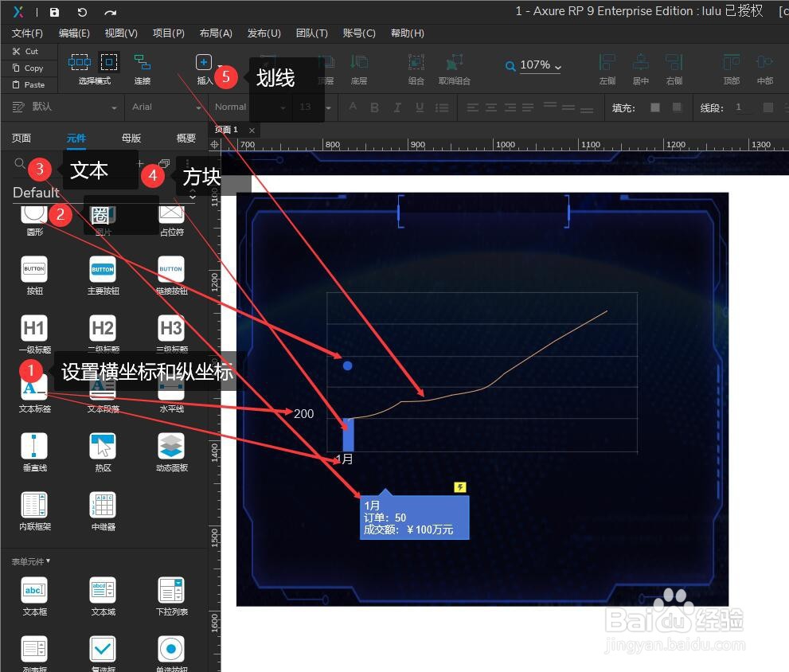Viewport: 789px width, 672px height.
Task: Open the 布局(A) menu
Action: pyautogui.click(x=216, y=33)
